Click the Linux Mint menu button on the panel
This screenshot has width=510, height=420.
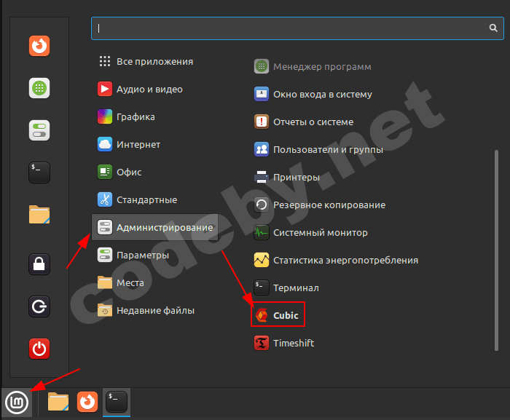tap(17, 403)
